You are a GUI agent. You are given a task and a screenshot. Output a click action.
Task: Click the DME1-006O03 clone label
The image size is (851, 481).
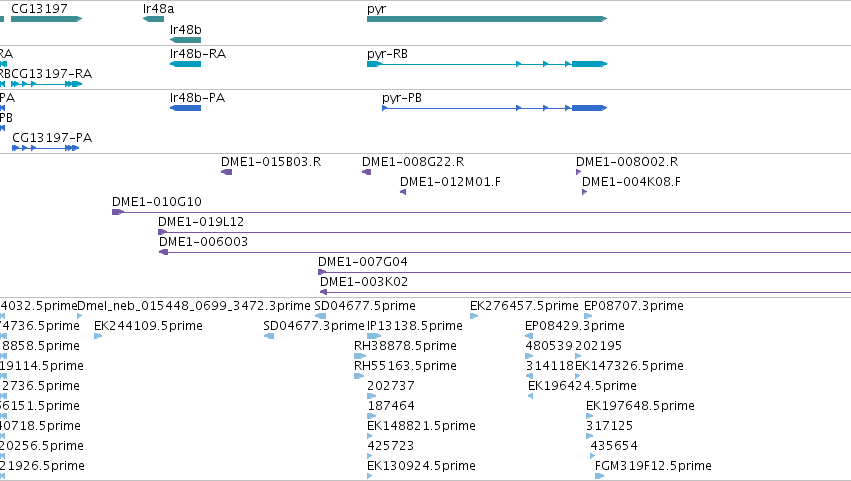(x=204, y=242)
